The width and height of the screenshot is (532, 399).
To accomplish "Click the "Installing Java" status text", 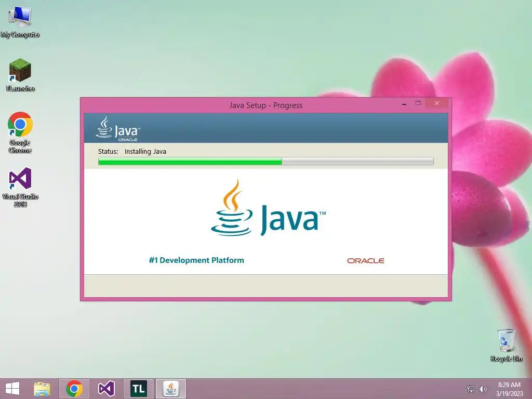I will click(145, 151).
